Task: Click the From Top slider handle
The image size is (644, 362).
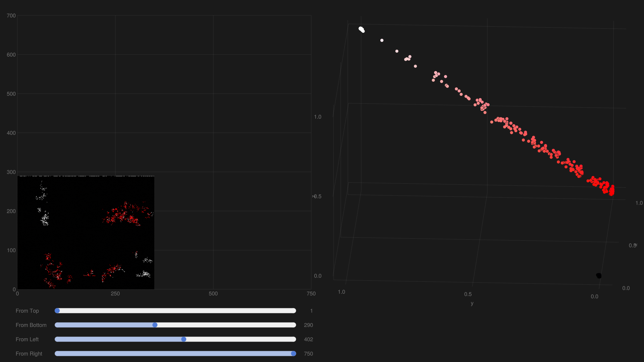Action: coord(57,311)
